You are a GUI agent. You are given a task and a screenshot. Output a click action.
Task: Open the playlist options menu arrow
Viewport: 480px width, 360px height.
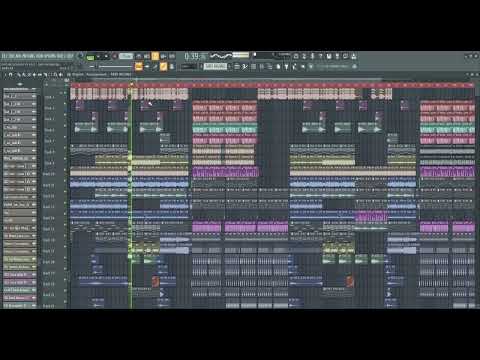pyautogui.click(x=5, y=75)
